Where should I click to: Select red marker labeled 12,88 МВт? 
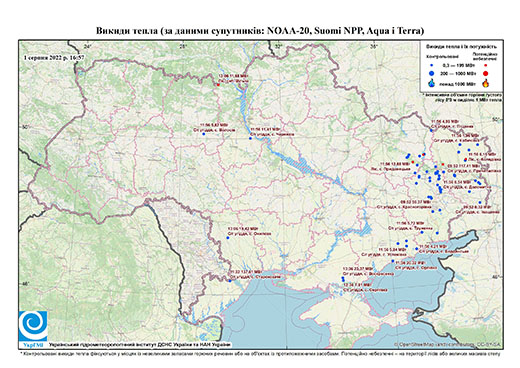[413, 162]
